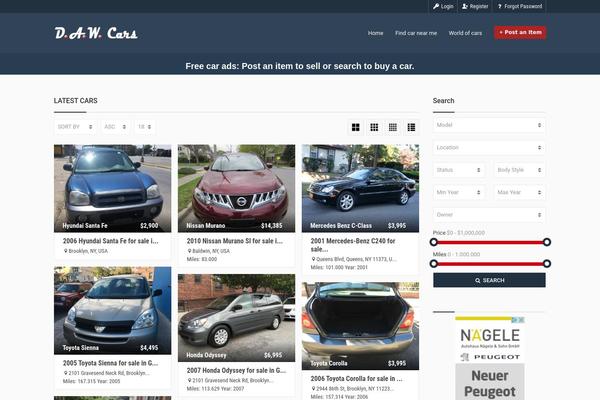Image resolution: width=600 pixels, height=400 pixels.
Task: Open 2010 Nissan Murano SI listing title
Action: coord(235,241)
